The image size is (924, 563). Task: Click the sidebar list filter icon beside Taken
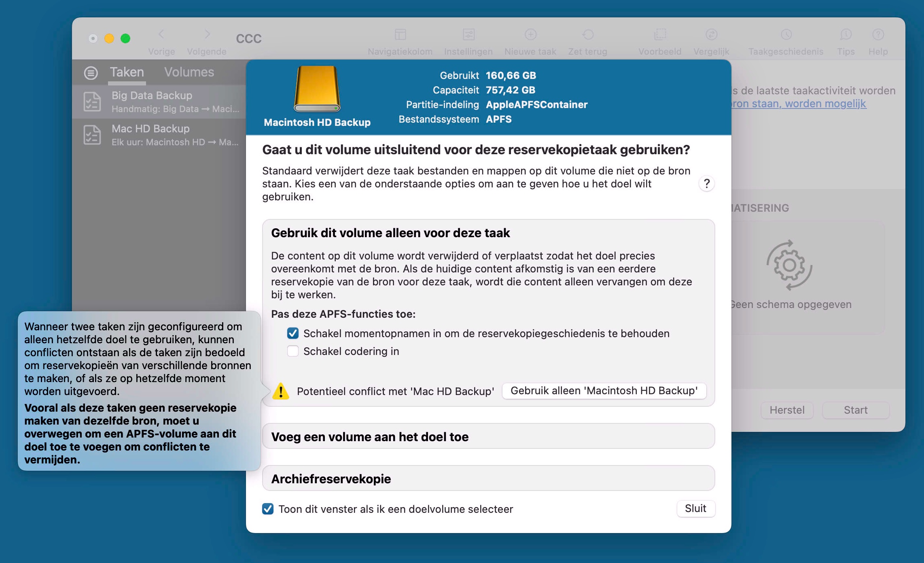point(91,73)
